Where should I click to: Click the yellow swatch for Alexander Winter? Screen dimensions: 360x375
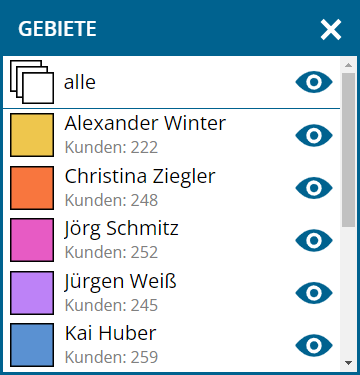tap(32, 135)
